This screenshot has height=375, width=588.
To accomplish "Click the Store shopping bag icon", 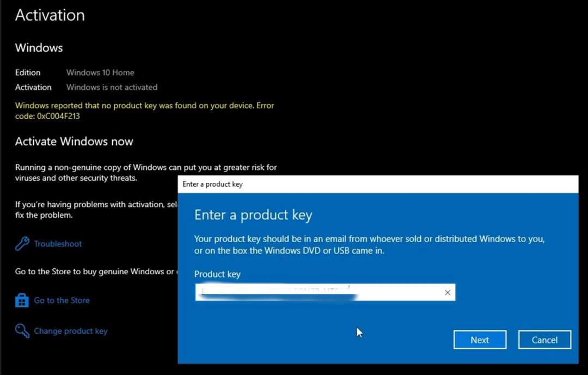I will pyautogui.click(x=22, y=300).
